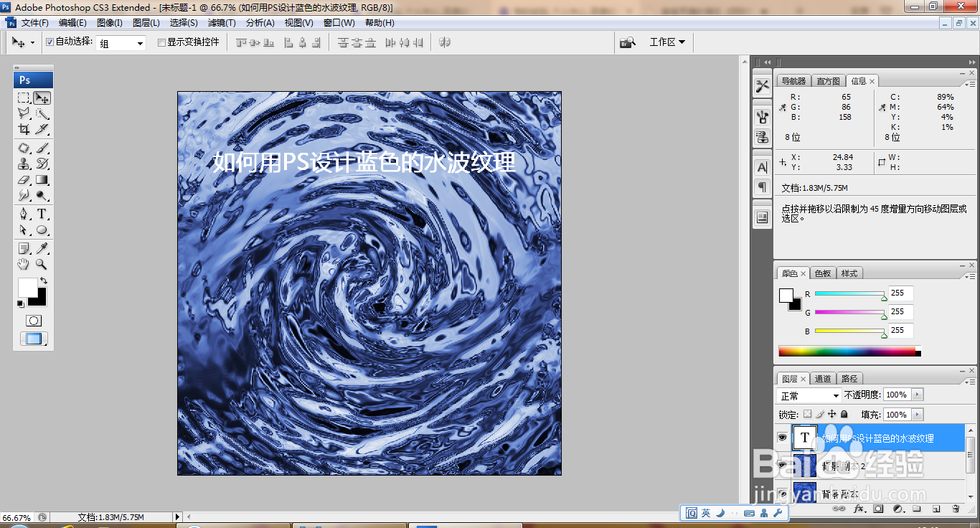Open the fill (填充) slider arrow
The image size is (980, 528).
point(918,415)
